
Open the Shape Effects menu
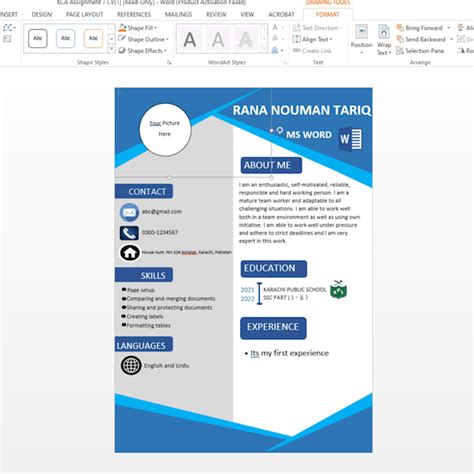click(x=142, y=51)
